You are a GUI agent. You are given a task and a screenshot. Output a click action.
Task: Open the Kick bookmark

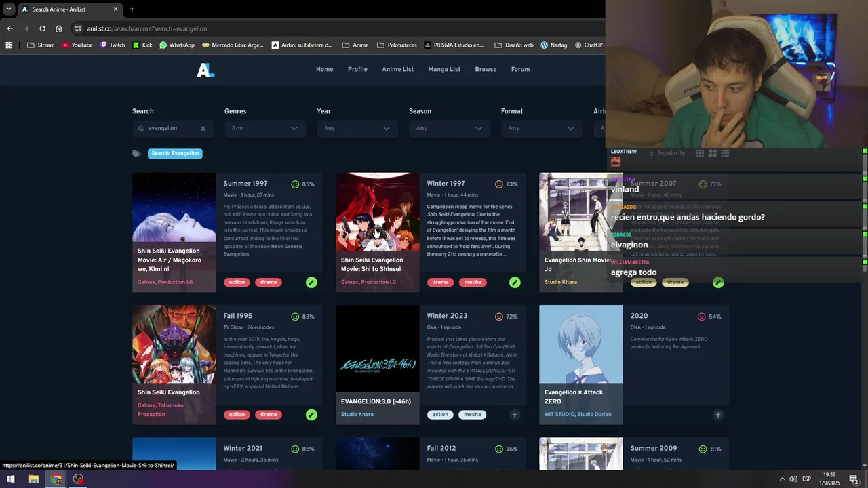pos(142,45)
